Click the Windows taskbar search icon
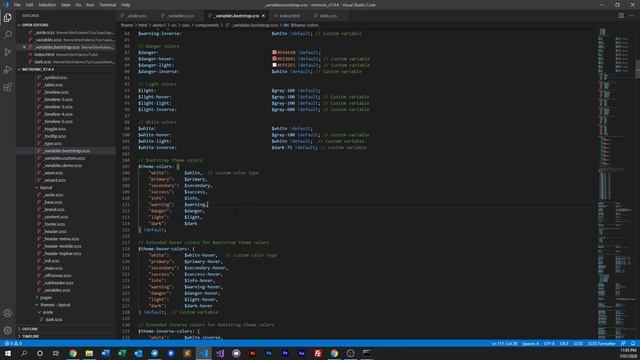This screenshot has width=640, height=360. (24, 353)
